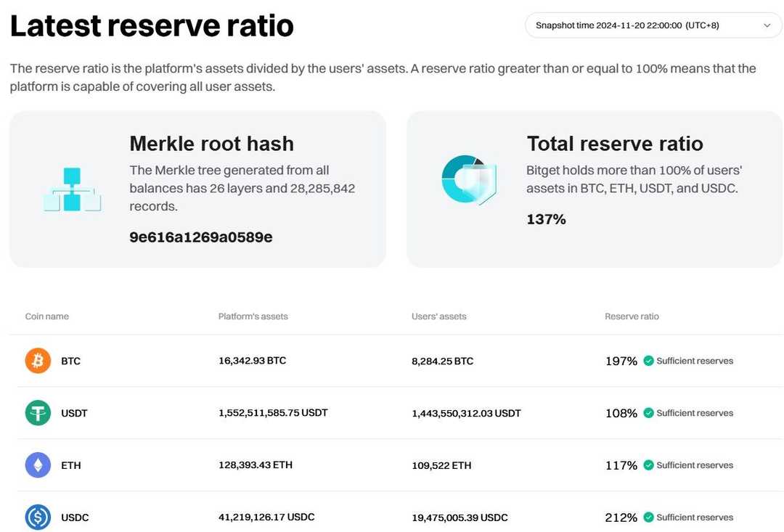Select the Tether USDT coin icon

[38, 412]
